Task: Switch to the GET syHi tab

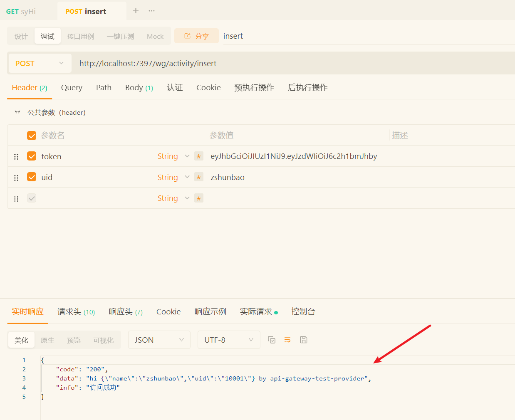Action: [x=22, y=12]
